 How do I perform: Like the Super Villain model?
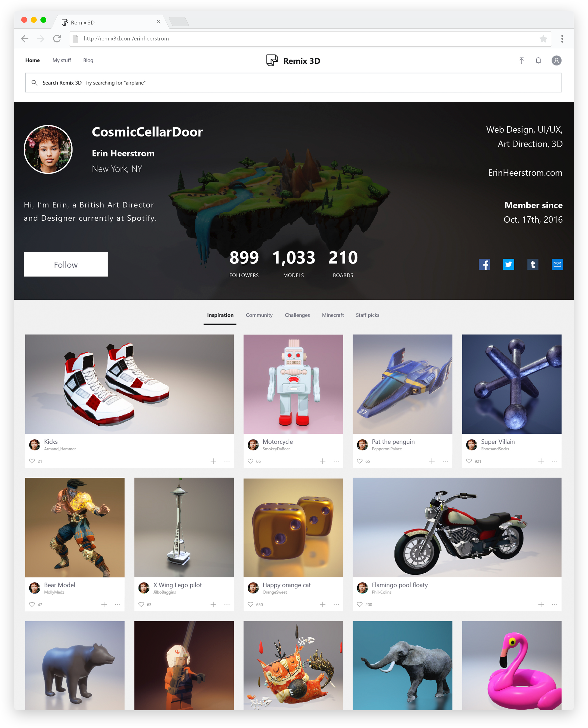pos(469,461)
